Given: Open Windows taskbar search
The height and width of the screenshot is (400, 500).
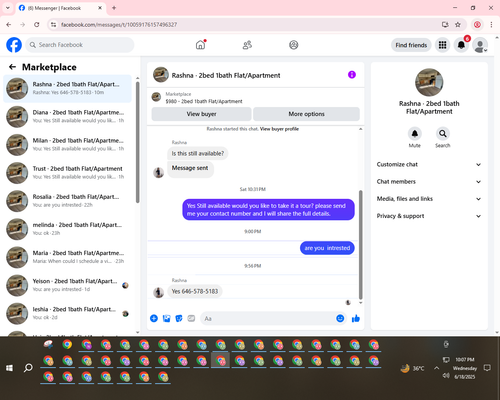Looking at the screenshot, I should [28, 368].
